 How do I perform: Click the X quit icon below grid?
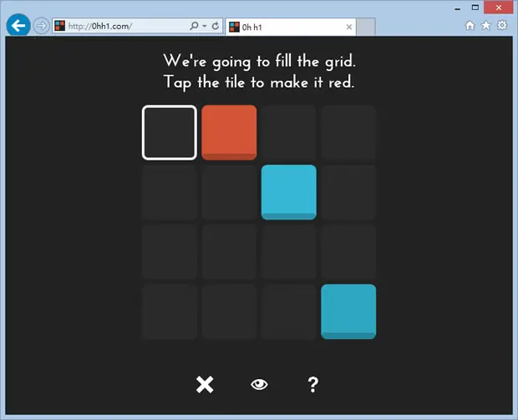(x=205, y=385)
